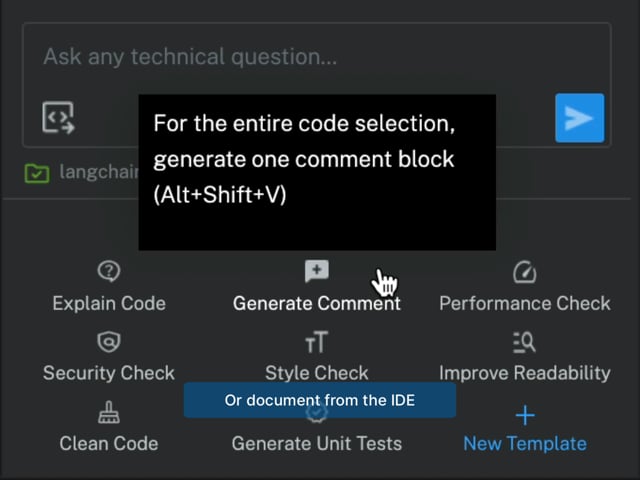Choose the Clean Code label
Viewport: 640px width, 480px height.
pos(109,443)
